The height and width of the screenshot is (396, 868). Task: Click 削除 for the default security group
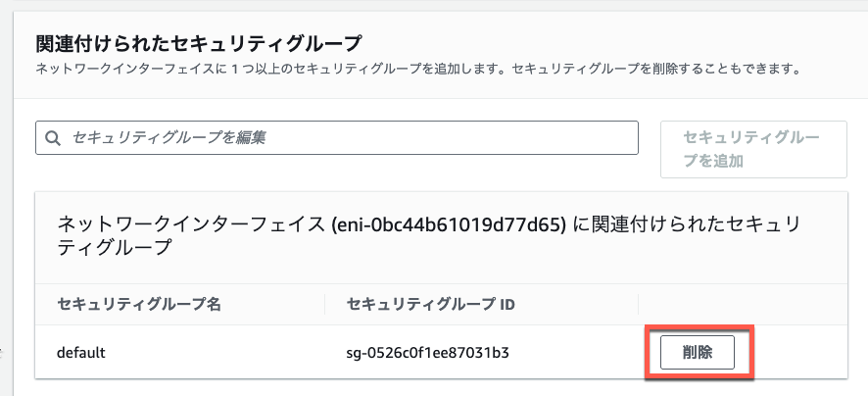tap(697, 352)
